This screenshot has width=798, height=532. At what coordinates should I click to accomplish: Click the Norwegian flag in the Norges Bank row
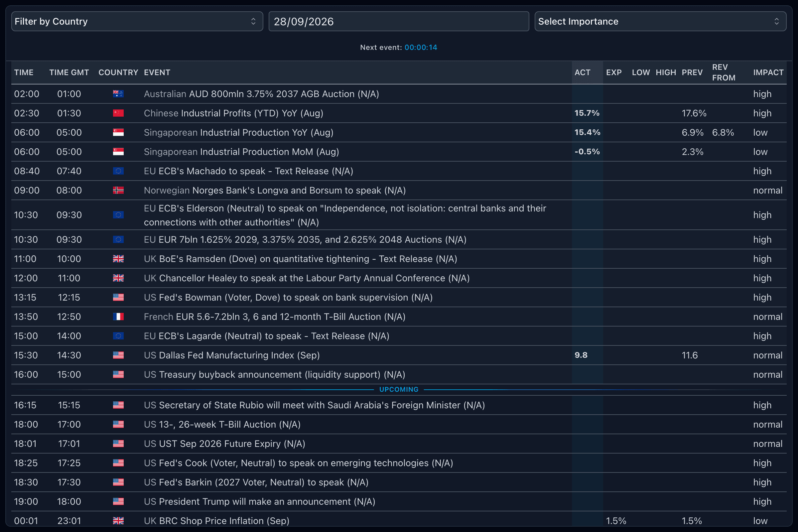[x=118, y=190]
